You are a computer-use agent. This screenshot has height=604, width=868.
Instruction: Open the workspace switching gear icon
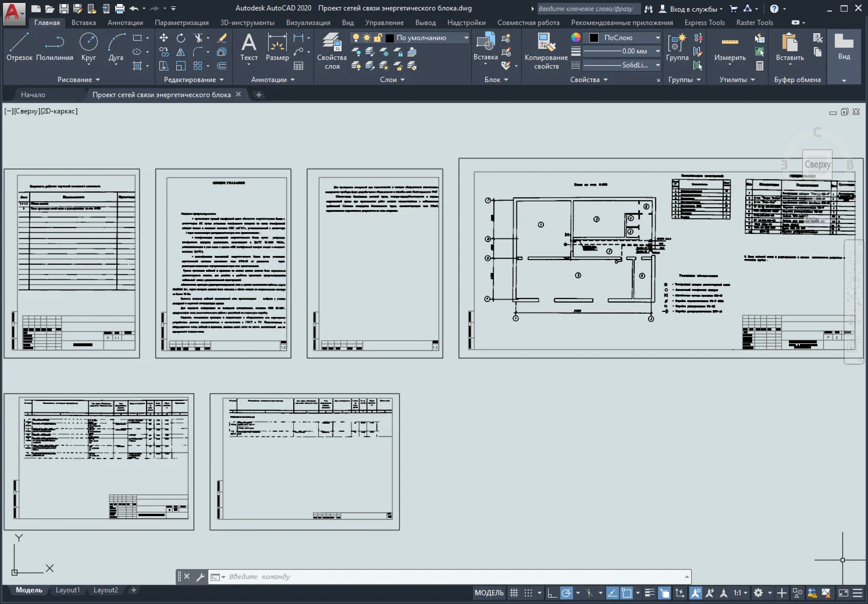[758, 593]
